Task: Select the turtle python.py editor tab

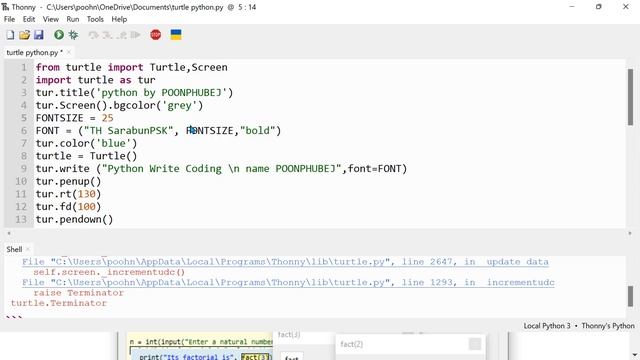Action: (x=34, y=52)
